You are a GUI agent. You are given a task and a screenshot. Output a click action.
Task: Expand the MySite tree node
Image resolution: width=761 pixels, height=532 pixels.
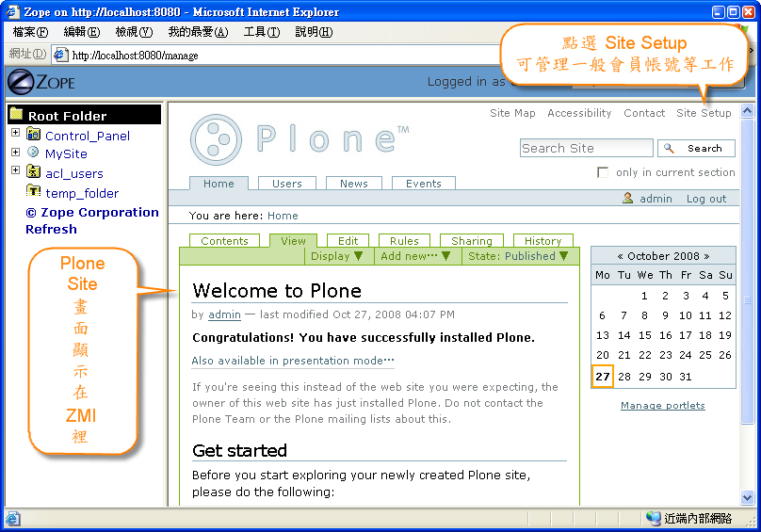click(15, 152)
